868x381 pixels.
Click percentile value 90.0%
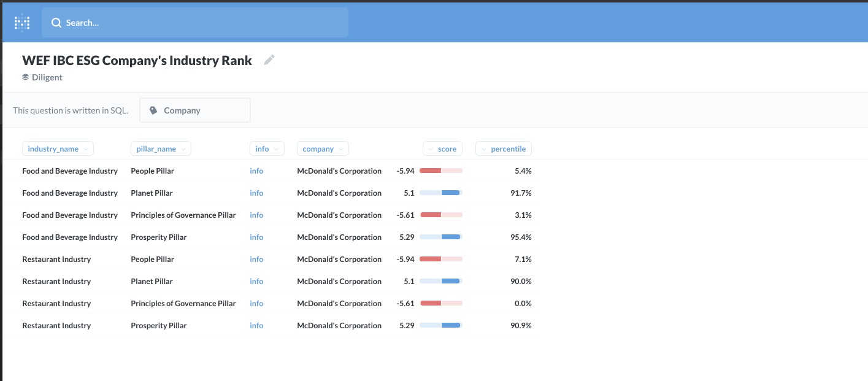pos(521,282)
